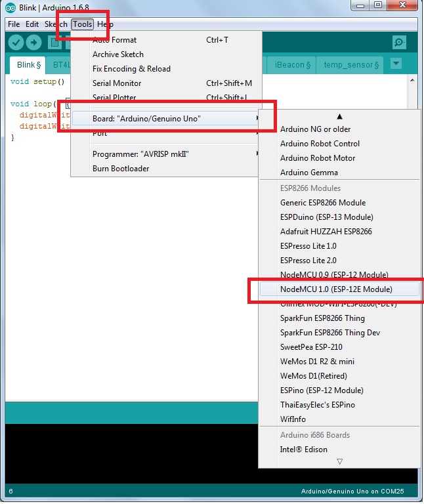Select ThaiEasyElec's ESPino board
This screenshot has width=424, height=504.
339,405
